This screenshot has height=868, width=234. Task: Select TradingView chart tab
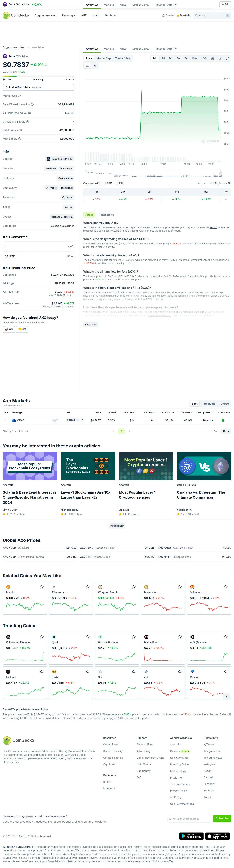(123, 58)
